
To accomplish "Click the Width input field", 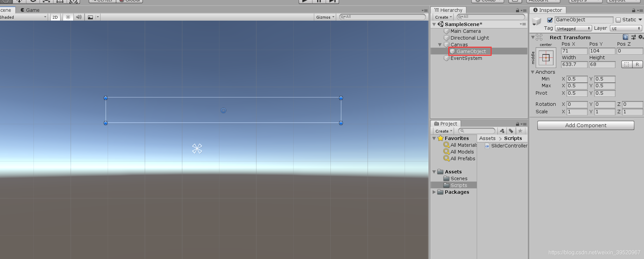I will pos(574,64).
